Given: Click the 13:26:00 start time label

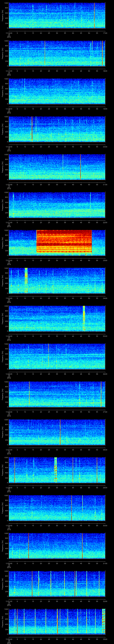Looking at the screenshot, I should tap(9, 412).
